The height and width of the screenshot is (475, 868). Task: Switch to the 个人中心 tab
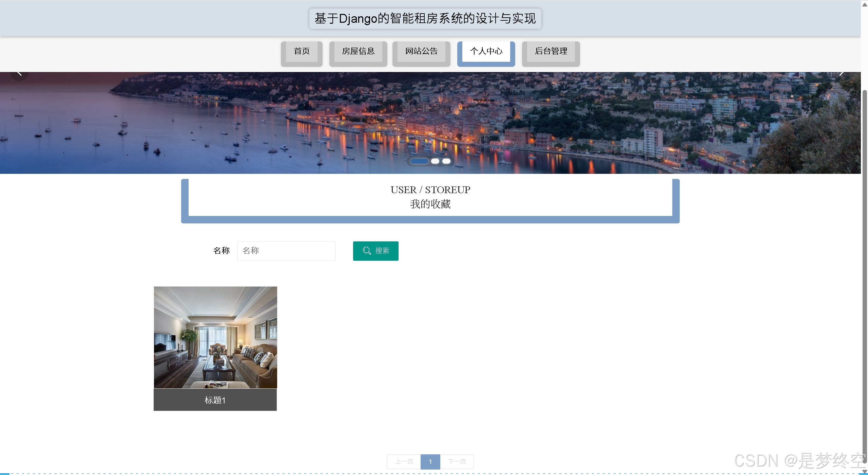pyautogui.click(x=486, y=51)
